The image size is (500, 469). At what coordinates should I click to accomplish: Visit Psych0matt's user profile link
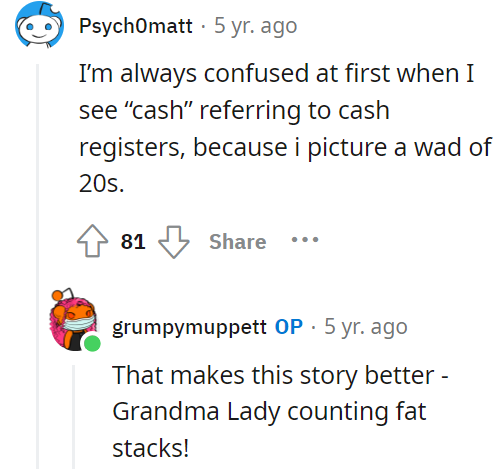click(x=136, y=26)
